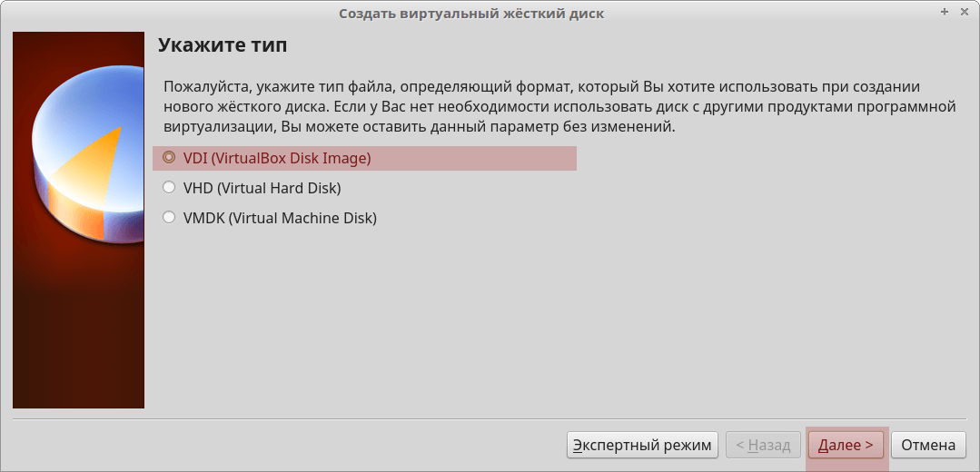Viewport: 980px width, 472px height.
Task: Maximize the dialog with the plus icon
Action: tap(945, 13)
